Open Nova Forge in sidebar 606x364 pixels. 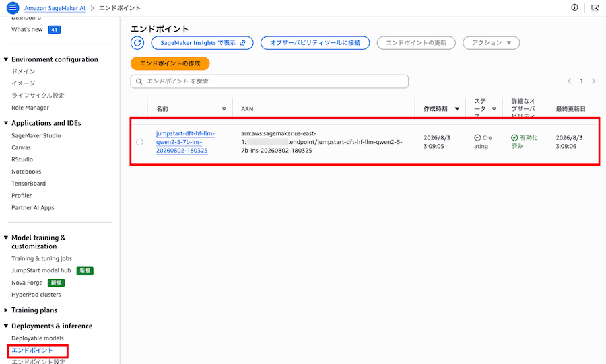(27, 283)
